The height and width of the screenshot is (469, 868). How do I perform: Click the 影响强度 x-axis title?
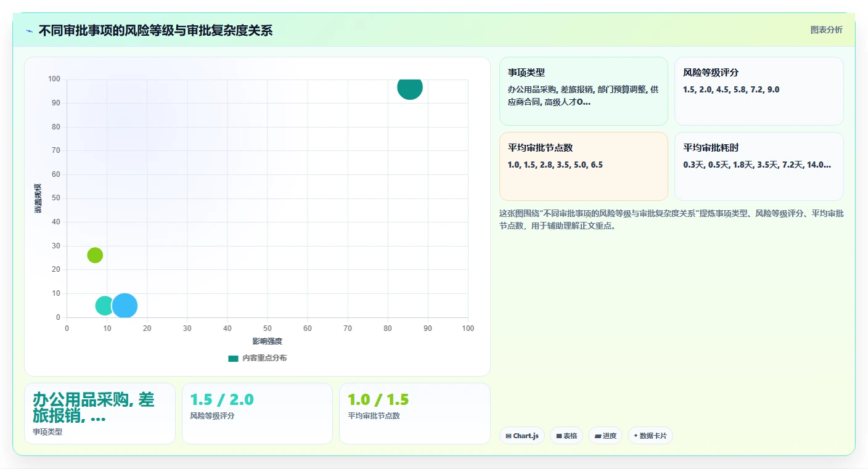(x=267, y=341)
